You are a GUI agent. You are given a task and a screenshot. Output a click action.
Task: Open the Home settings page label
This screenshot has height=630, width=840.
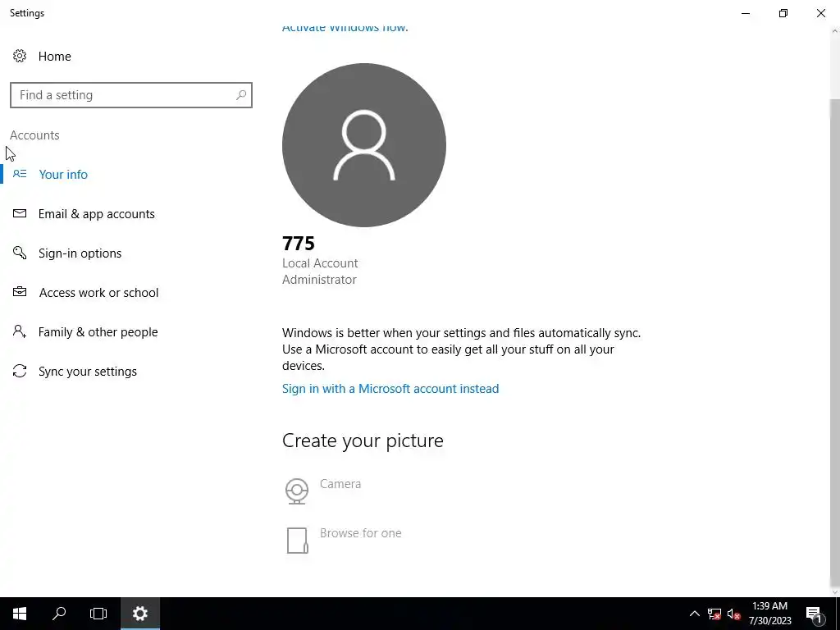point(55,57)
